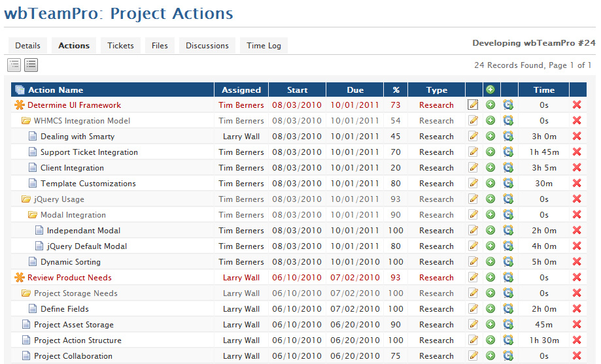The height and width of the screenshot is (364, 601).
Task: Collapse the WHMCS Integration Model folder
Action: (26, 121)
